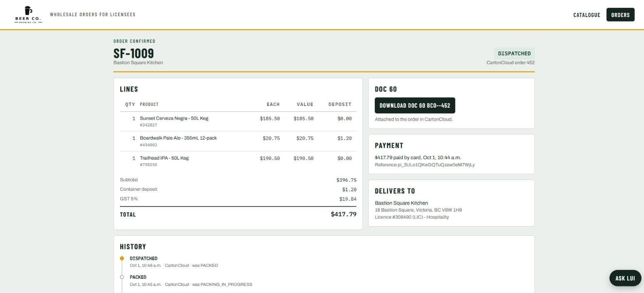Select the Packed history marker
The width and height of the screenshot is (644, 293).
point(122,277)
